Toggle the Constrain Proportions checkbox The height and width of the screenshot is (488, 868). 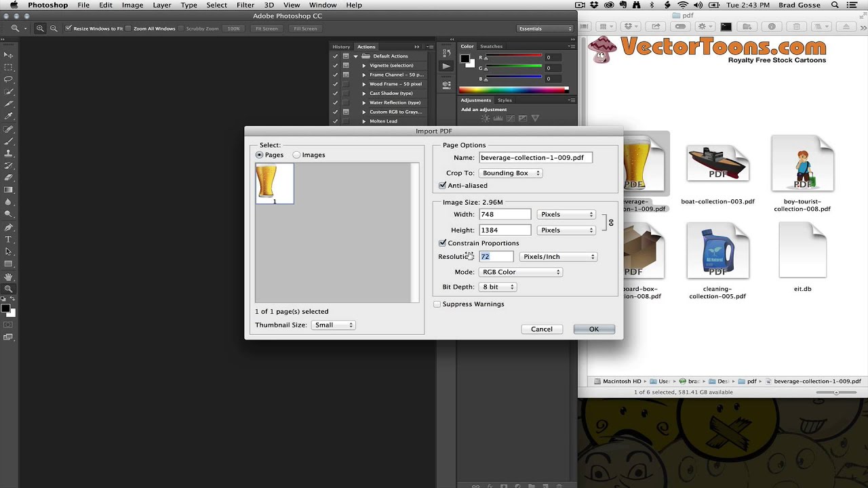pyautogui.click(x=442, y=243)
